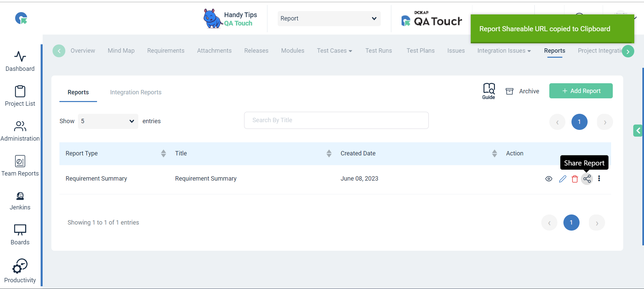644x289 pixels.
Task: Click previous page arrow in top pagination
Action: [557, 122]
